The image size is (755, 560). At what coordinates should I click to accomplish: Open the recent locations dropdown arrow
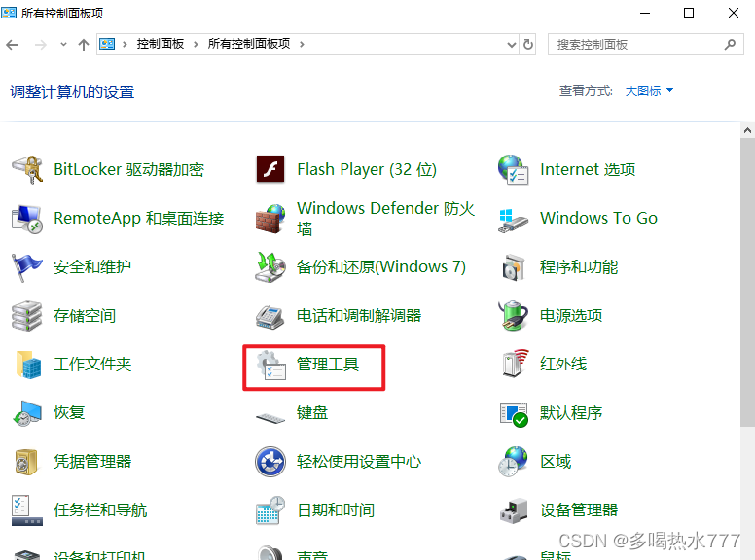(x=63, y=45)
